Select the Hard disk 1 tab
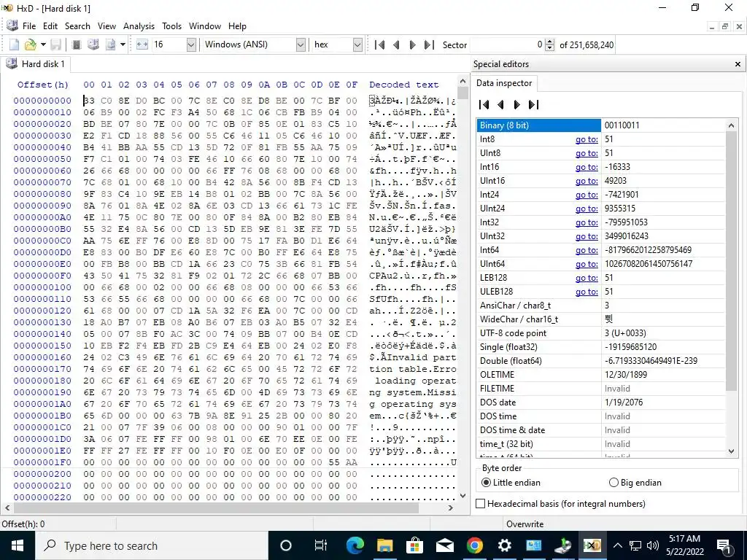747x560 pixels. coord(35,64)
